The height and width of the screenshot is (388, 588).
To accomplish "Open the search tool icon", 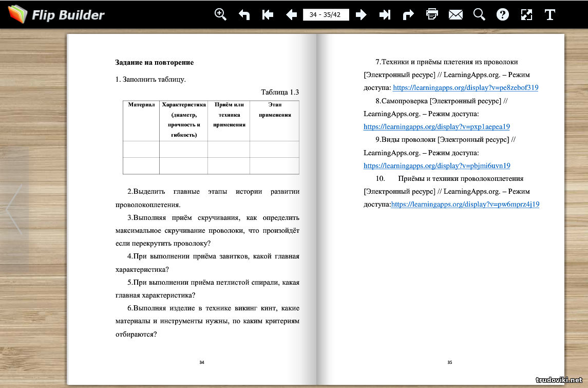I will (x=479, y=14).
